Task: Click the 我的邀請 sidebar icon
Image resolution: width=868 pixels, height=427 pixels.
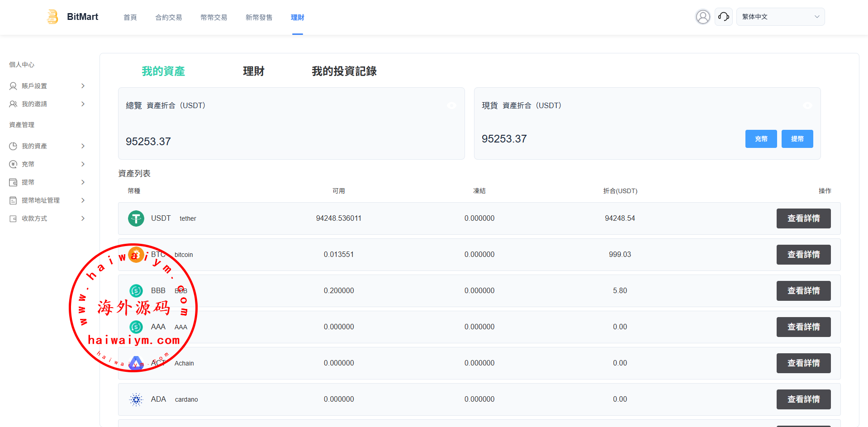Action: tap(13, 104)
